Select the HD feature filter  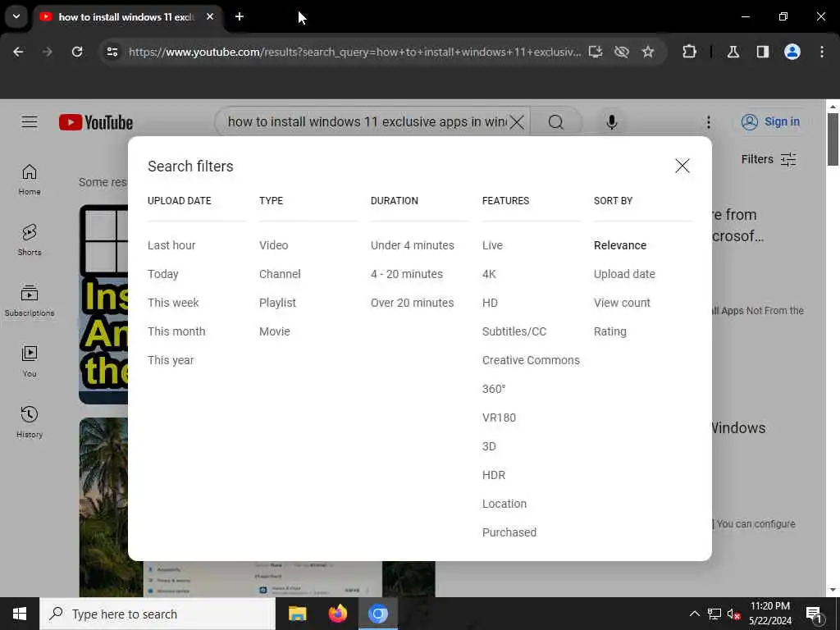[x=490, y=303]
